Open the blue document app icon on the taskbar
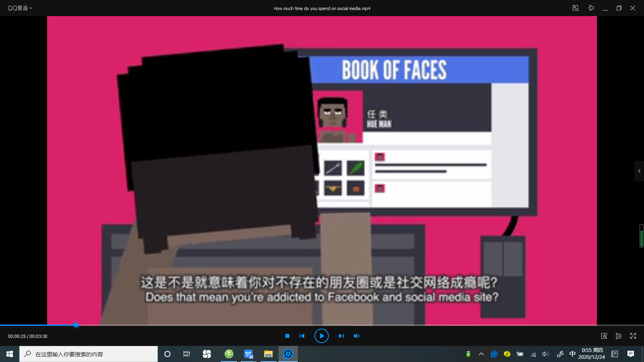Screen dimensions: 644x362 [248, 354]
